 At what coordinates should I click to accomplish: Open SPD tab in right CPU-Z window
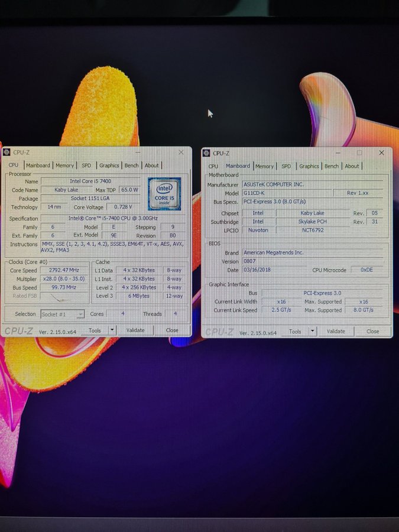click(286, 166)
